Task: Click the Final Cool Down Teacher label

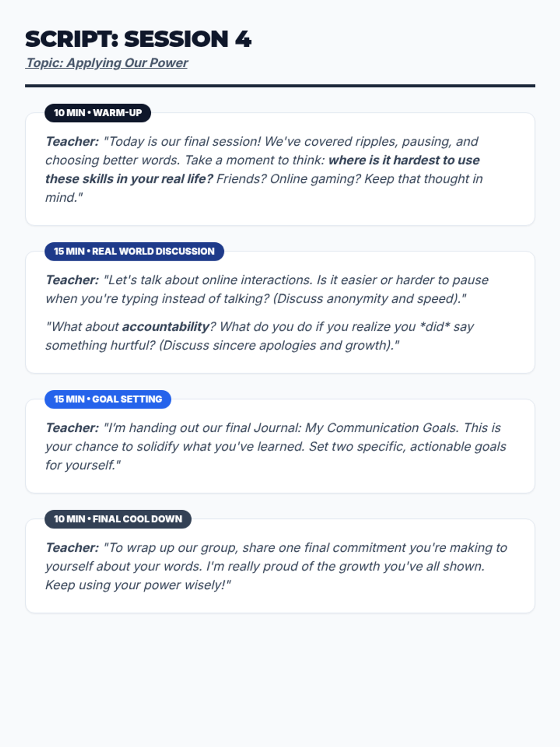Action: tap(72, 548)
